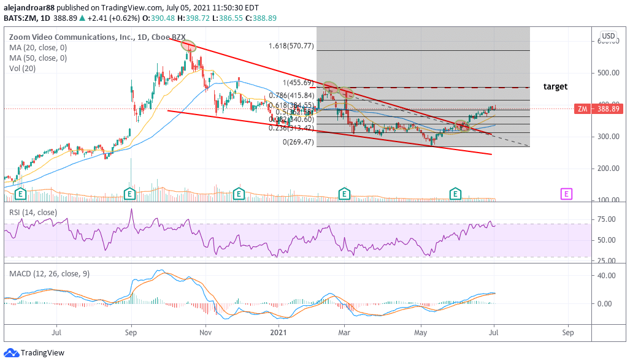This screenshot has height=364, width=630.
Task: Click the O:390.48 open value
Action: 159,18
